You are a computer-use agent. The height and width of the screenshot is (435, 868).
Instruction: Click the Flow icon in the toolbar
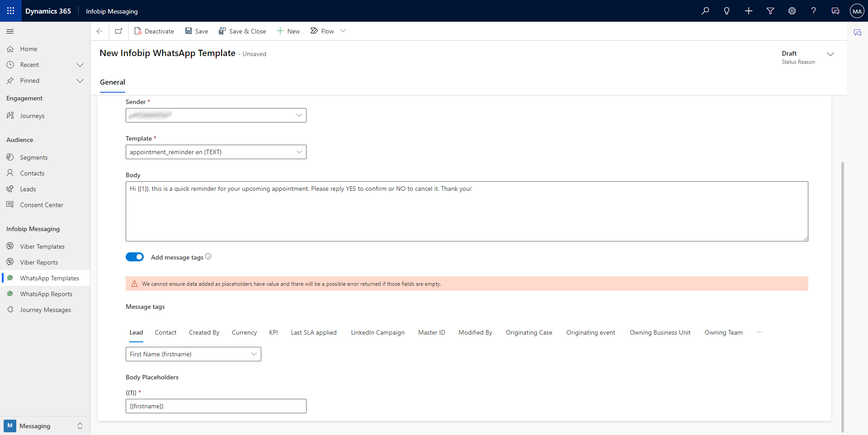pyautogui.click(x=314, y=31)
